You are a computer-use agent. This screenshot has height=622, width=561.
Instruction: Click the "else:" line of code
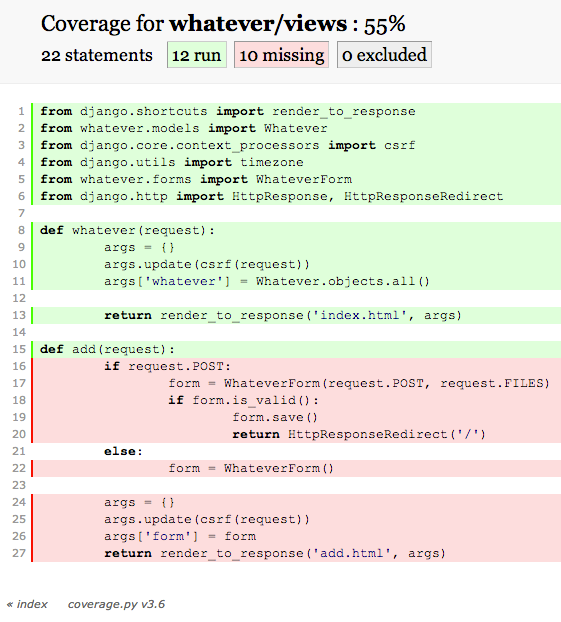(x=296, y=451)
